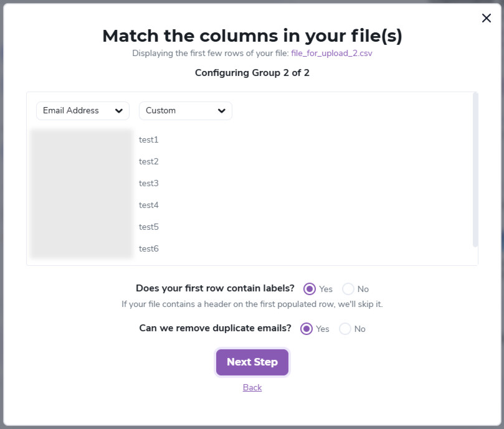Viewport: 504px width, 429px height.
Task: Select the test4 row value
Action: coord(148,205)
